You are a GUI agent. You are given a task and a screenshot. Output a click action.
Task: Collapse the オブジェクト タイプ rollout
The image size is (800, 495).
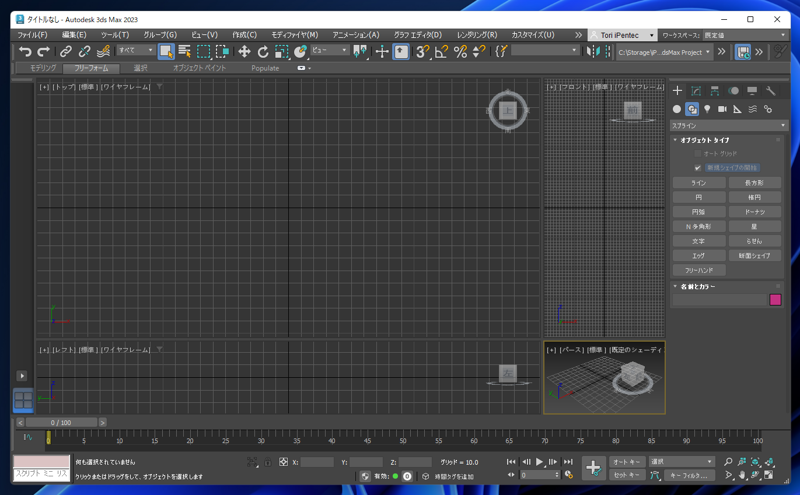pyautogui.click(x=705, y=140)
